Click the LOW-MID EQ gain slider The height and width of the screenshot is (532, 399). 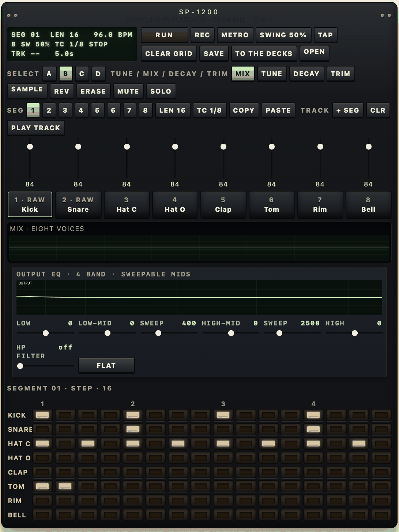click(107, 333)
